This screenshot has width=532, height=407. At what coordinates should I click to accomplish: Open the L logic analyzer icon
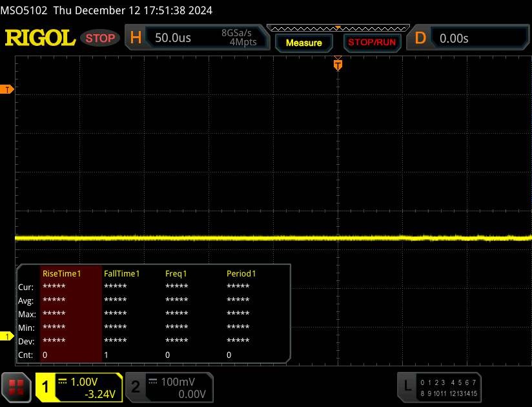[x=407, y=386]
